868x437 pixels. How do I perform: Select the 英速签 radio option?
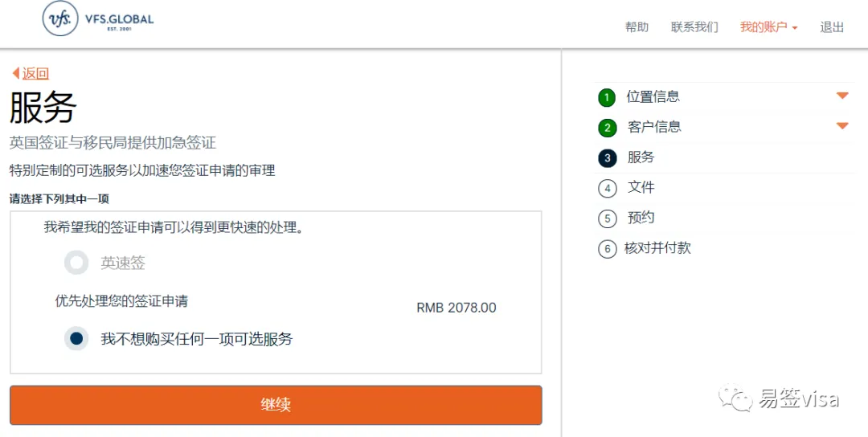(x=76, y=263)
